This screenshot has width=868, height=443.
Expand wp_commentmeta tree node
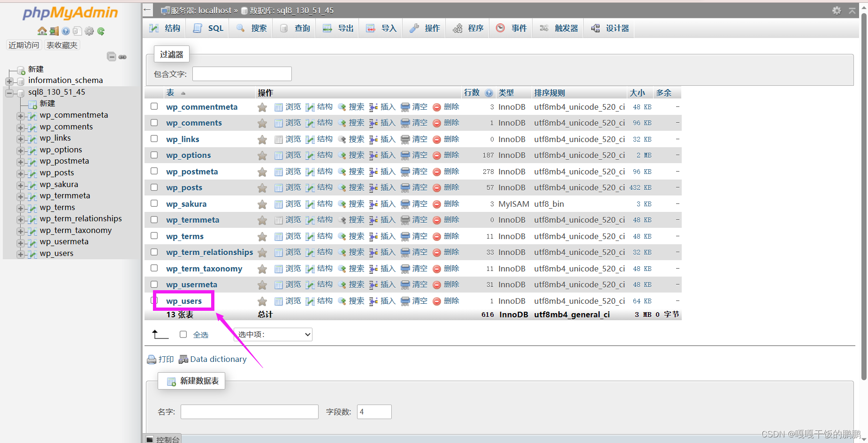[x=20, y=116]
